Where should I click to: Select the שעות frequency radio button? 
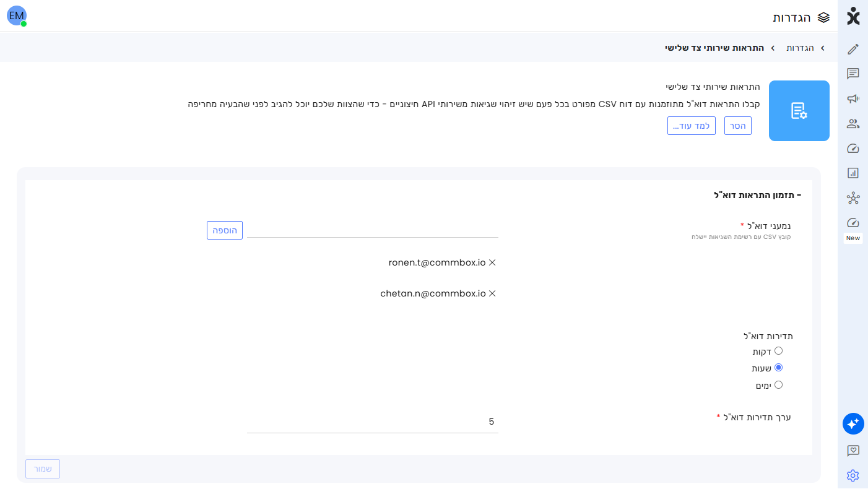(779, 368)
